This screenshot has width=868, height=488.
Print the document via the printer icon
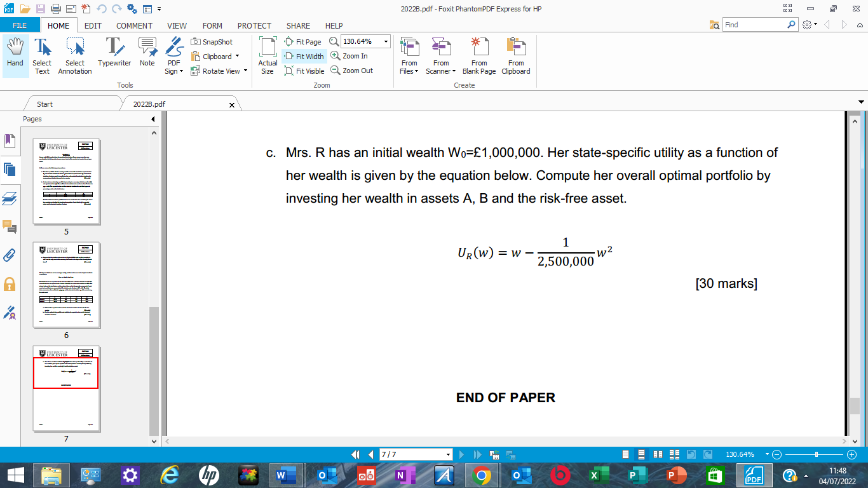[x=55, y=9]
